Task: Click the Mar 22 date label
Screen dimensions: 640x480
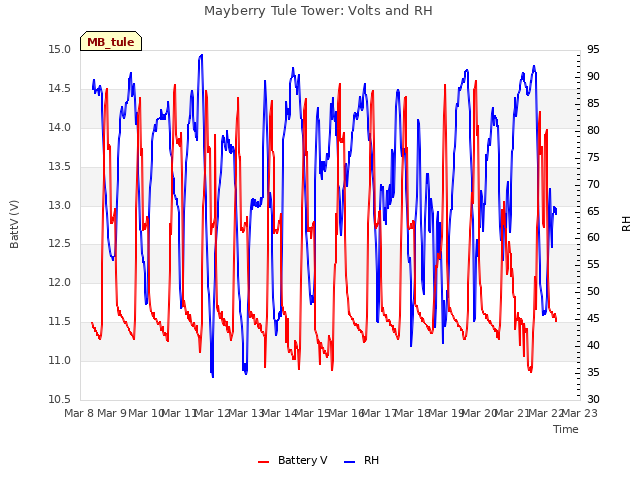Action: [x=546, y=413]
